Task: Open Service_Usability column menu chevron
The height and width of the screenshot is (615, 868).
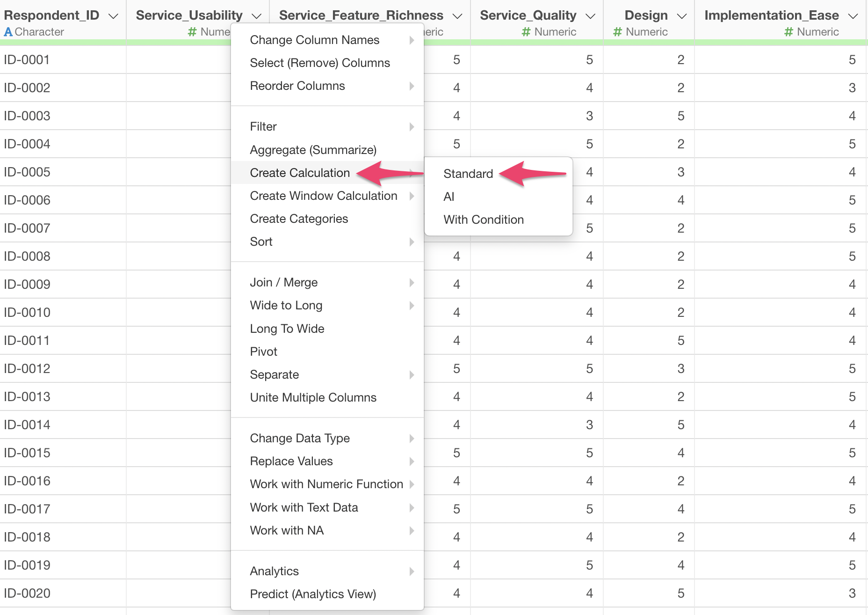Action: [x=256, y=16]
